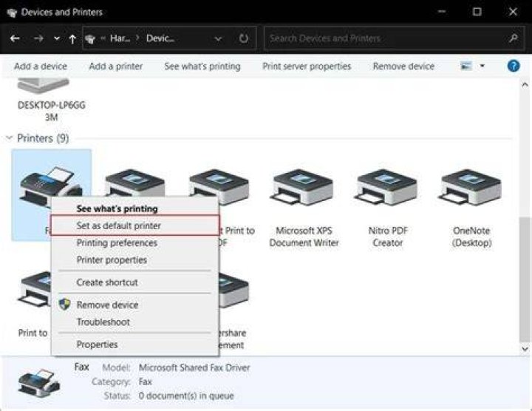The height and width of the screenshot is (411, 532).
Task: Go back using the back arrow
Action: [x=15, y=38]
